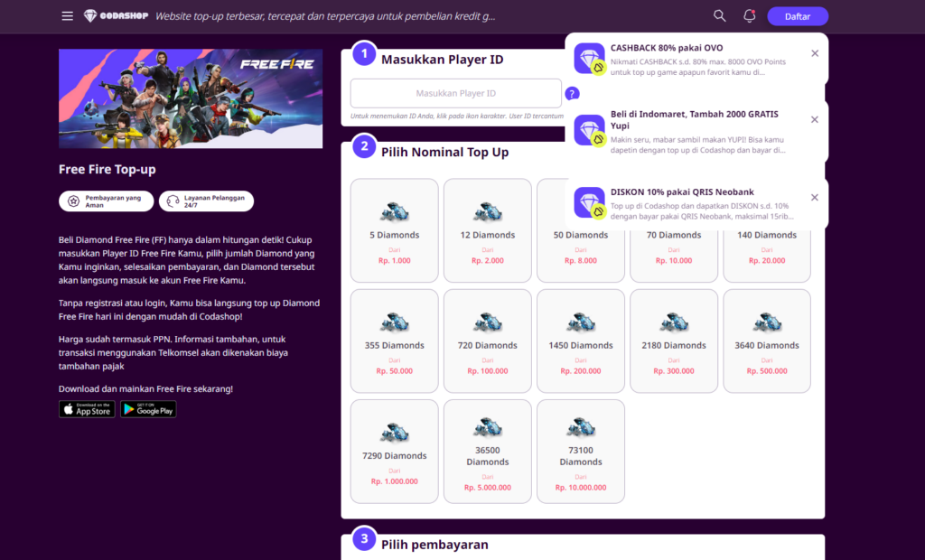
Task: Open the App Store download badge
Action: pyautogui.click(x=87, y=409)
